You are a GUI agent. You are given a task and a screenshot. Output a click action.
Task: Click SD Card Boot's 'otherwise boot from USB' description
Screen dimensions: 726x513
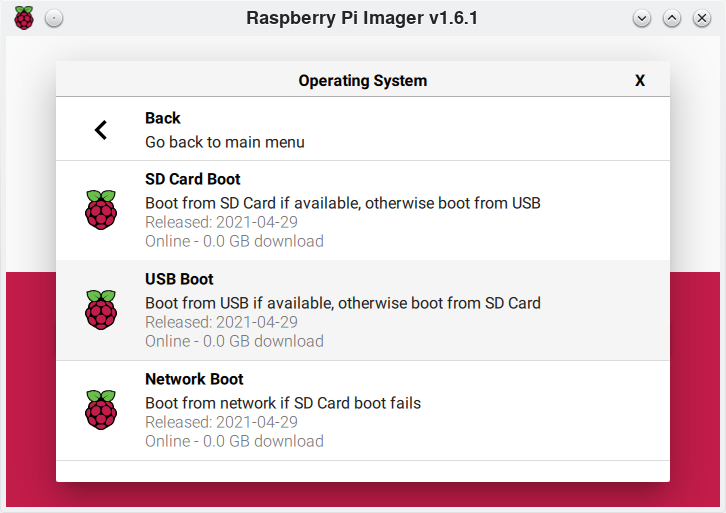click(x=452, y=203)
